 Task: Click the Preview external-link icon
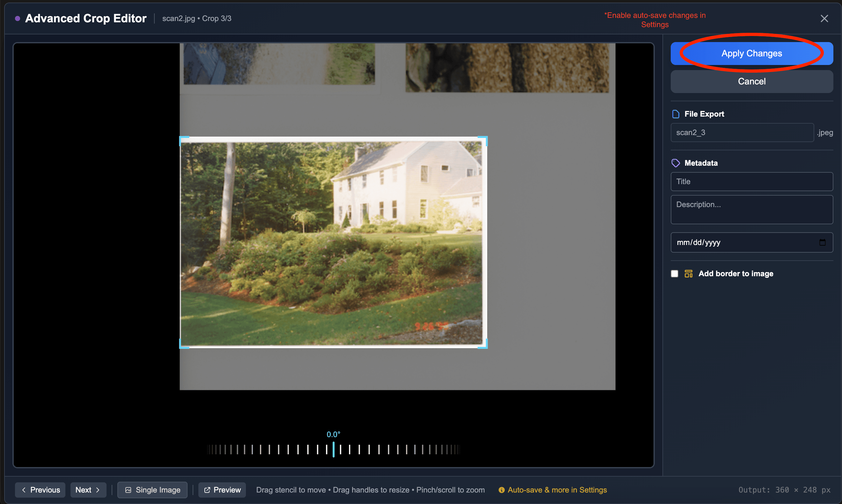[x=207, y=490]
